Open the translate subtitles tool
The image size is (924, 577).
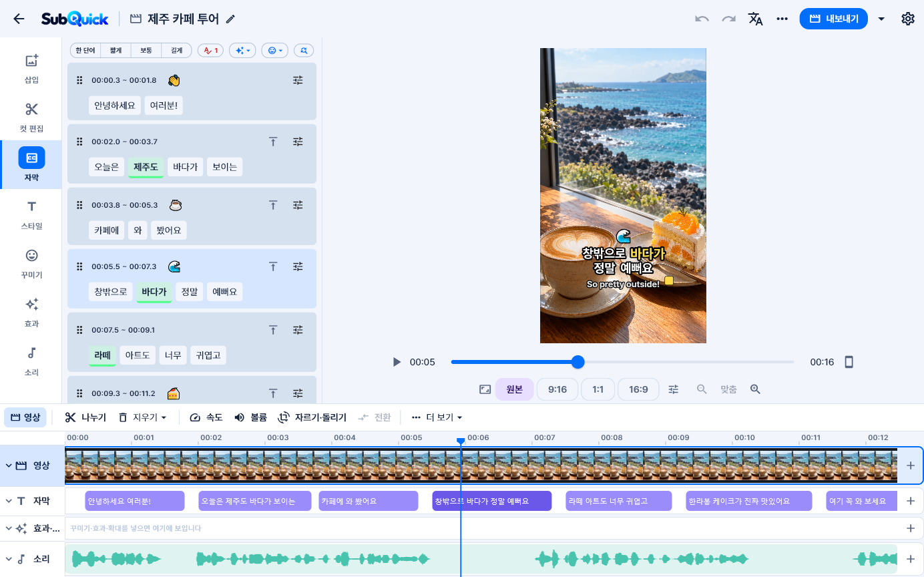coord(755,19)
